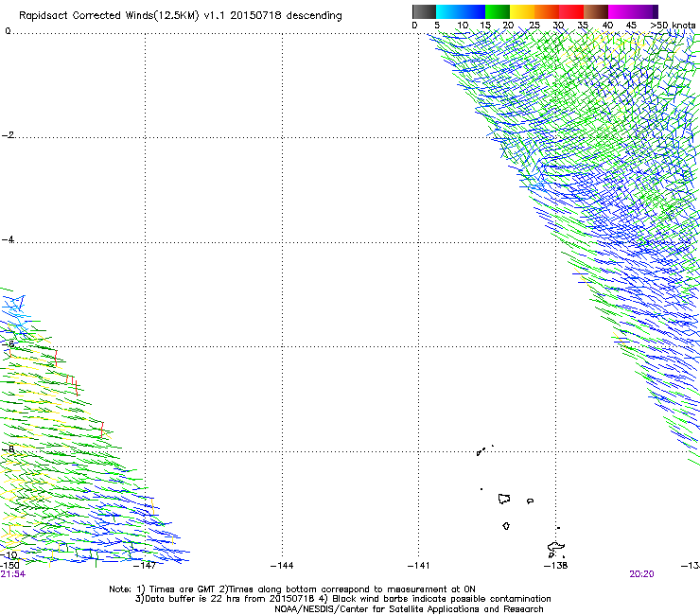The height and width of the screenshot is (615, 700).
Task: Click the green 15-20 knots color segment
Action: (498, 11)
